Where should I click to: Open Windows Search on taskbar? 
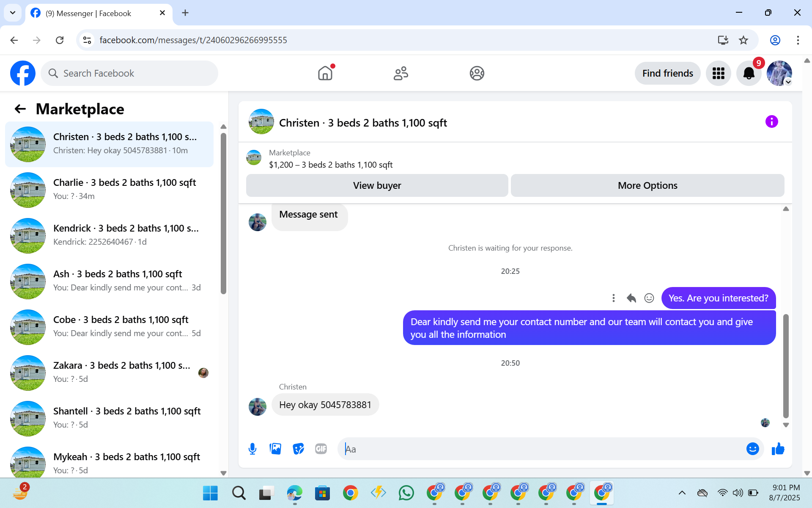(239, 493)
